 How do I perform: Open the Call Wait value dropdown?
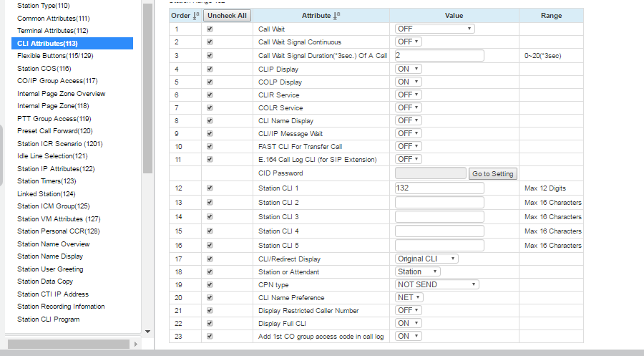click(x=434, y=29)
